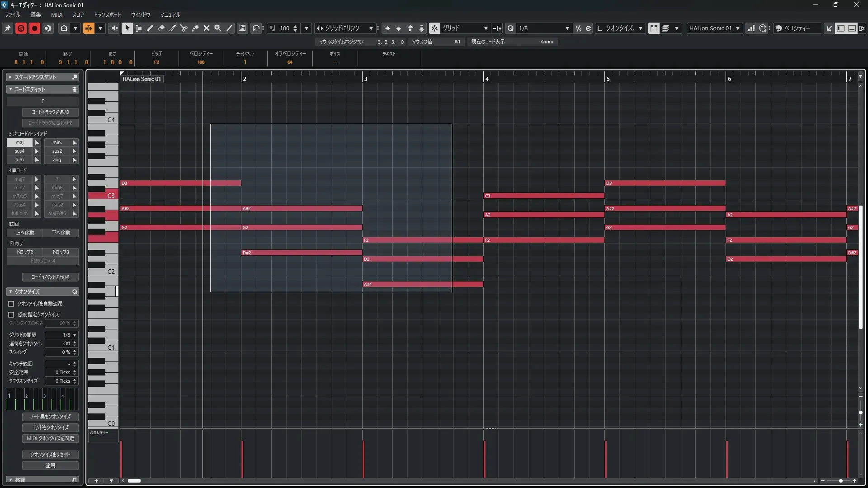868x488 pixels.
Task: Click the Record in editor button
Action: tap(34, 28)
